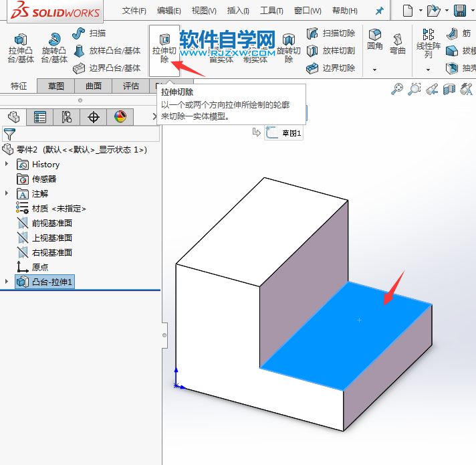The image size is (476, 465).
Task: Expand the 凸台-拉伸1 feature node
Action: [x=7, y=282]
